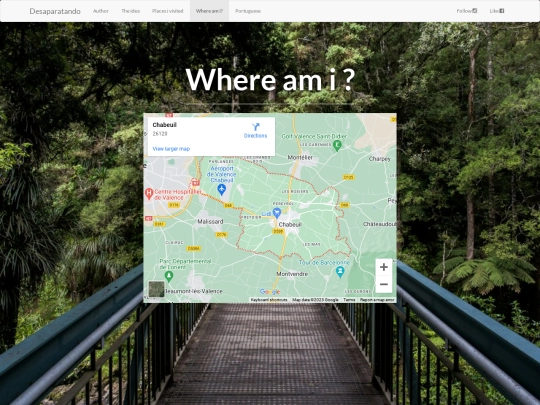The image size is (540, 405).
Task: Open Report a map error link
Action: [377, 300]
